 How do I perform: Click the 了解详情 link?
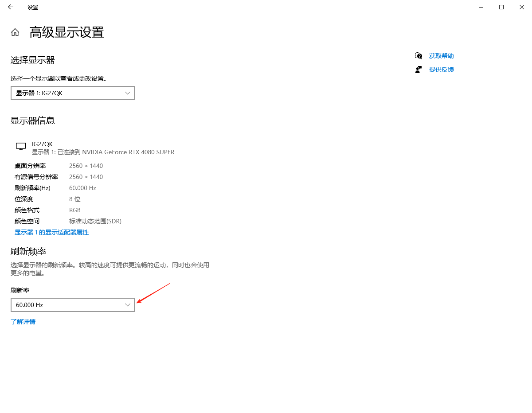pyautogui.click(x=23, y=322)
